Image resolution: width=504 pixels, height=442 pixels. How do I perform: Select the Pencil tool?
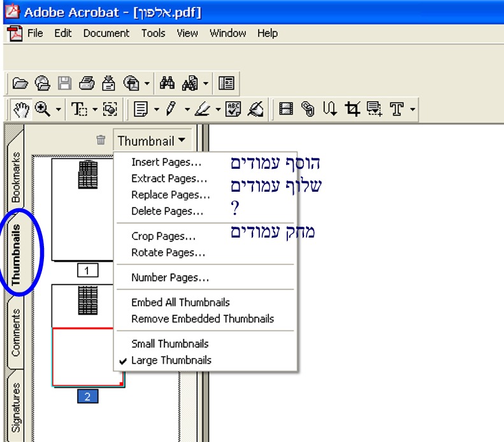click(171, 108)
